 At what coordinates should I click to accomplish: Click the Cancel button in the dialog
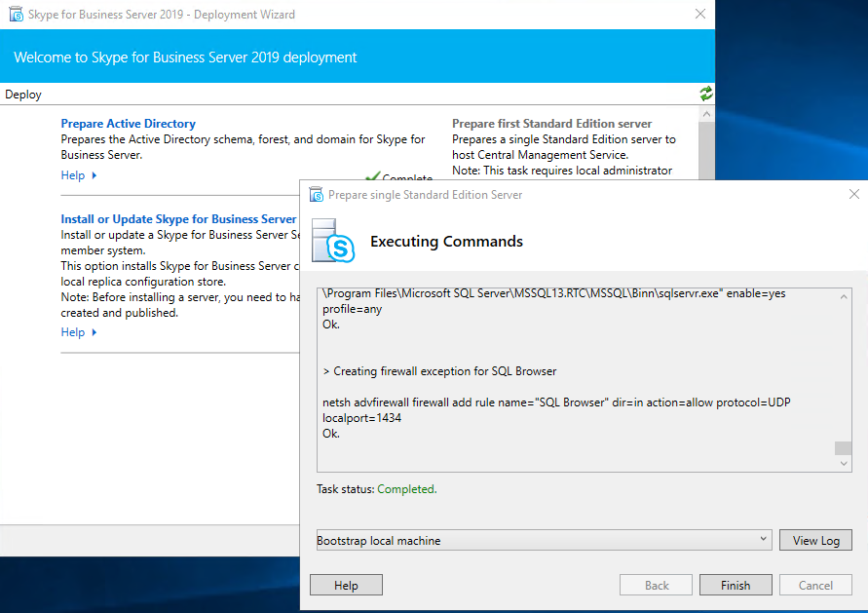(815, 586)
